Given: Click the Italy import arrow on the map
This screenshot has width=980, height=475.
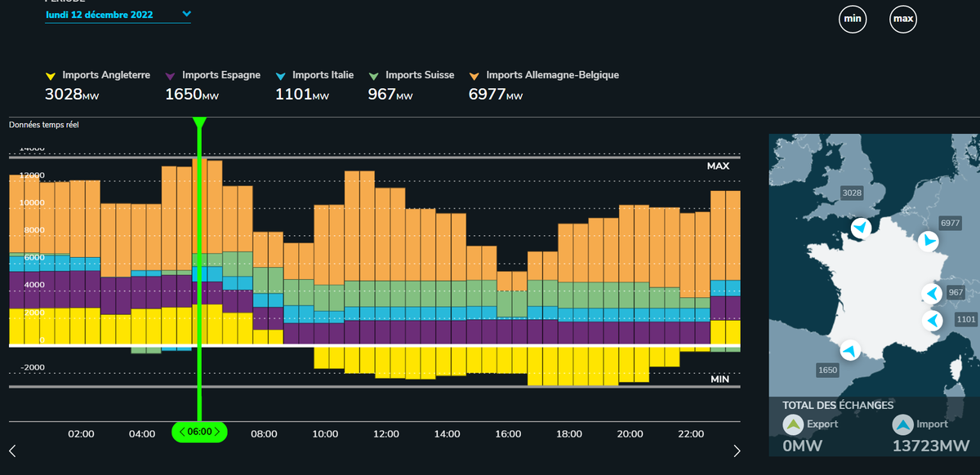Looking at the screenshot, I should pos(932,320).
